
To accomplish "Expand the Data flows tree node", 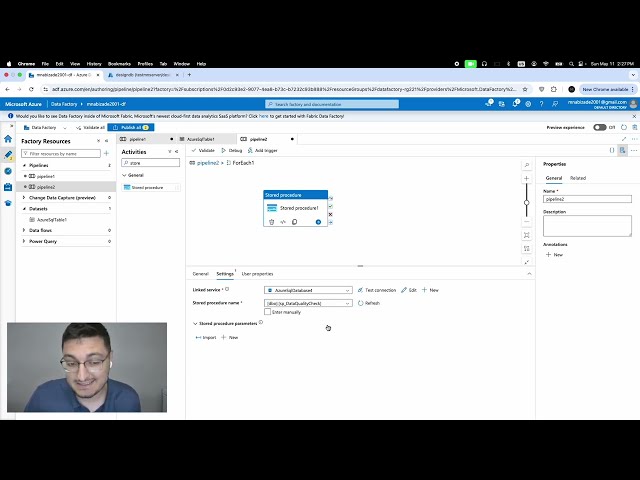I will pos(24,230).
